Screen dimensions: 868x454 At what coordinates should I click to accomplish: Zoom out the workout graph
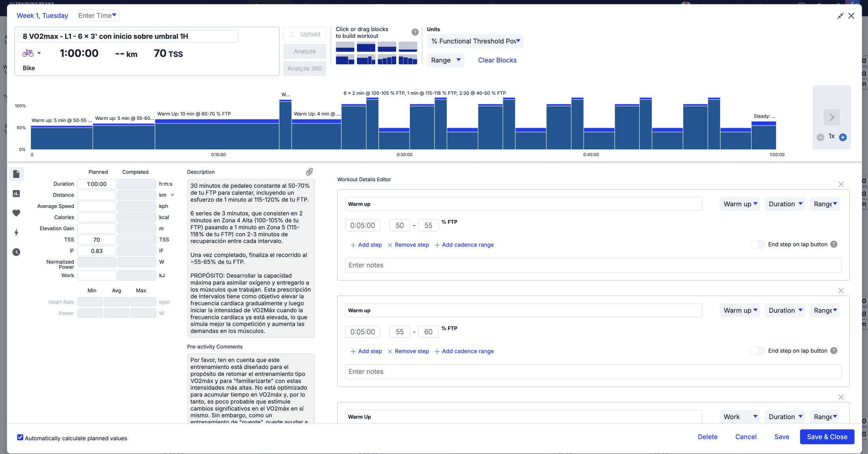click(820, 137)
